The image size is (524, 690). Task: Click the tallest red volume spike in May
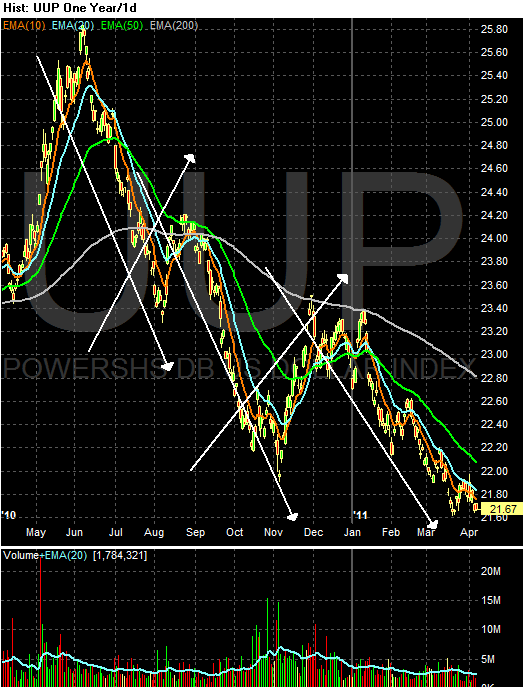click(40, 621)
